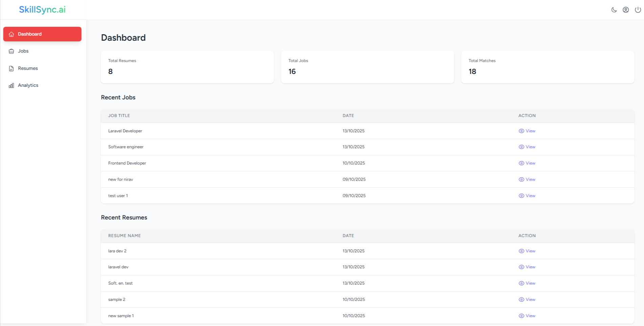Viewport: 644px width, 326px height.
Task: Toggle dark mode with moon icon
Action: pyautogui.click(x=614, y=10)
